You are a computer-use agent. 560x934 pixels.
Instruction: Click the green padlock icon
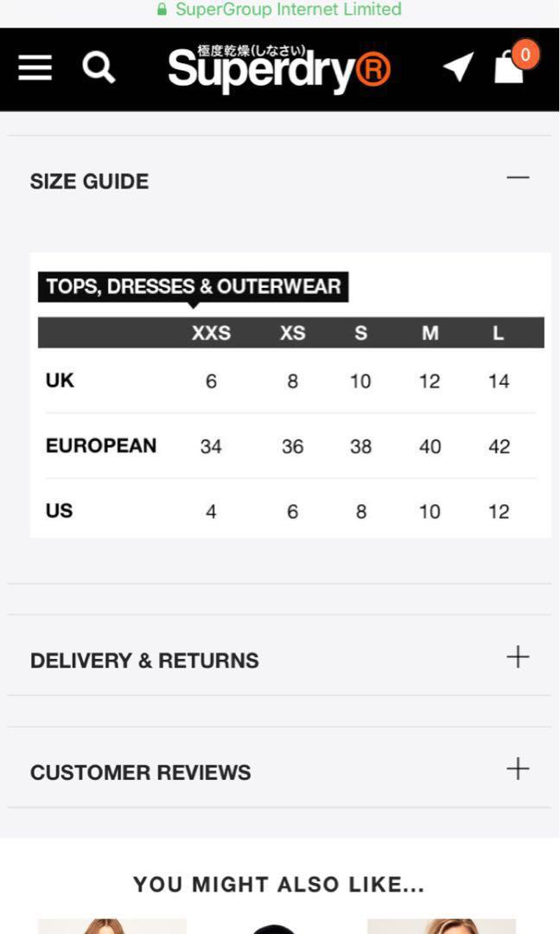[x=162, y=10]
